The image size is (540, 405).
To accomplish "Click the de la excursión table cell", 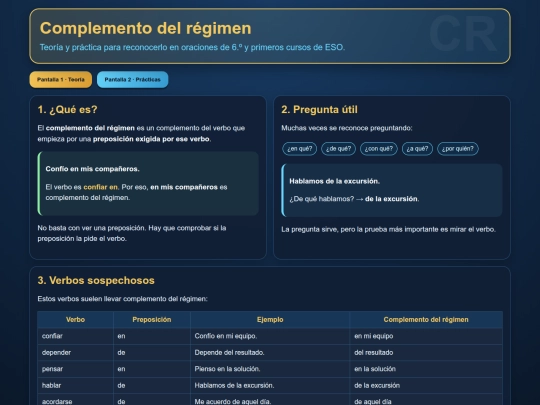I will [426, 385].
